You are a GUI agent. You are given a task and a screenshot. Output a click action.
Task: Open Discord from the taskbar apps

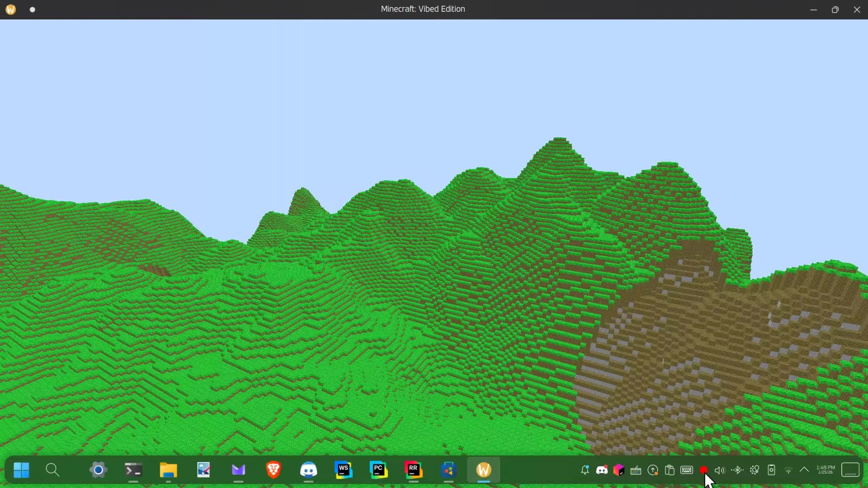tap(308, 470)
